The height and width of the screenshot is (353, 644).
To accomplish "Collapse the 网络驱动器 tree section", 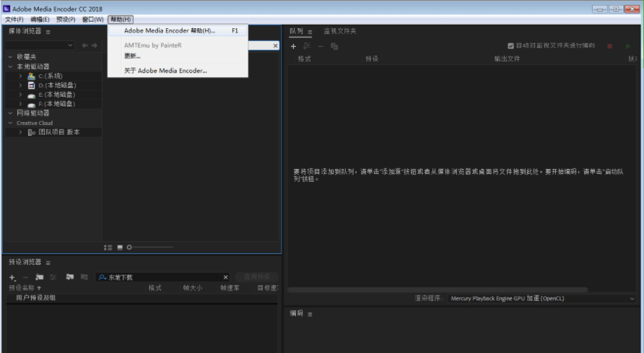I will [11, 113].
